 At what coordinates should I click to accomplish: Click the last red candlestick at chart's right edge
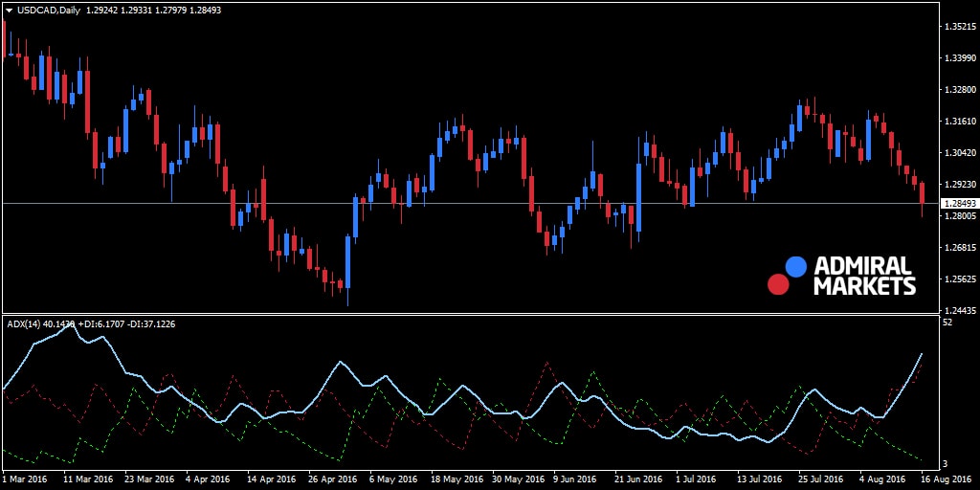(x=923, y=194)
